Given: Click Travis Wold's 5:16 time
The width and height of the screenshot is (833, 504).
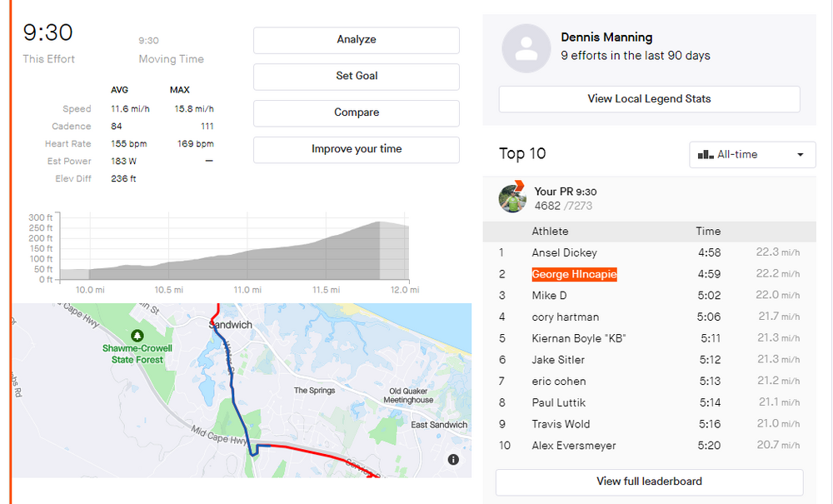Looking at the screenshot, I should [x=709, y=424].
